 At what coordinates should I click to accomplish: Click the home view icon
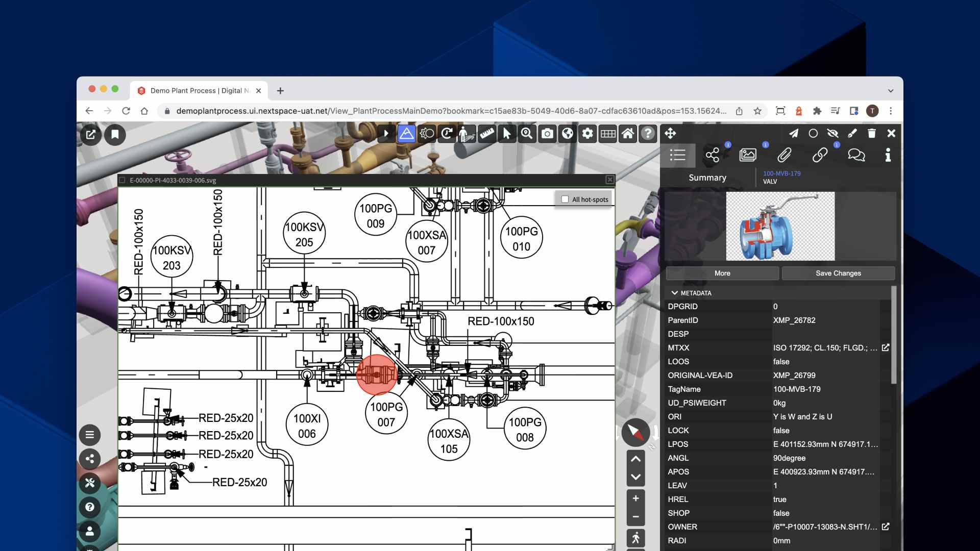[628, 134]
